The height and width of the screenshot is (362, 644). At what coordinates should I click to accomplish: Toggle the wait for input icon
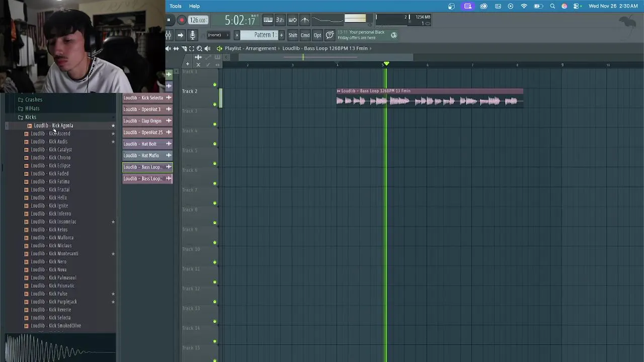(x=292, y=20)
